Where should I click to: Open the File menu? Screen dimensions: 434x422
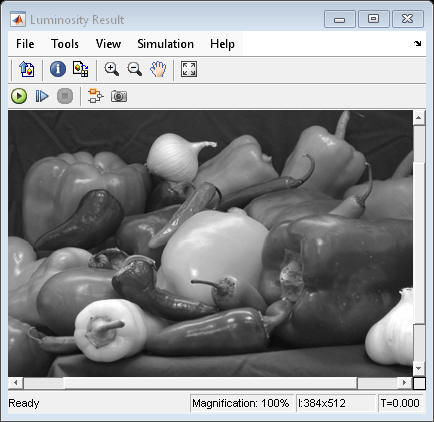coord(25,44)
